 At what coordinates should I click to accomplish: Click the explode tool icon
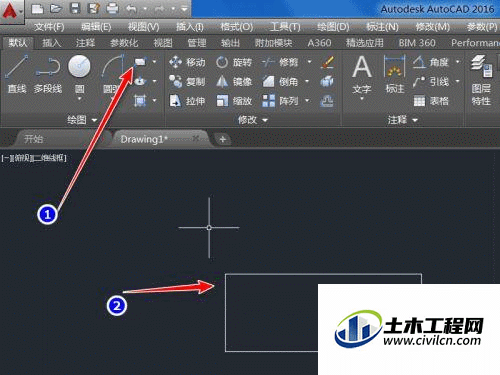tap(327, 81)
